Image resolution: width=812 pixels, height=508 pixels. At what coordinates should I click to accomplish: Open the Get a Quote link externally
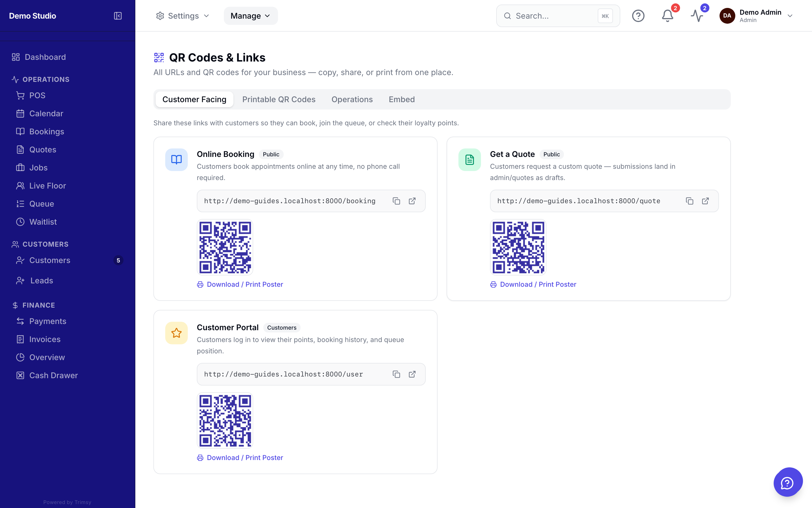705,201
